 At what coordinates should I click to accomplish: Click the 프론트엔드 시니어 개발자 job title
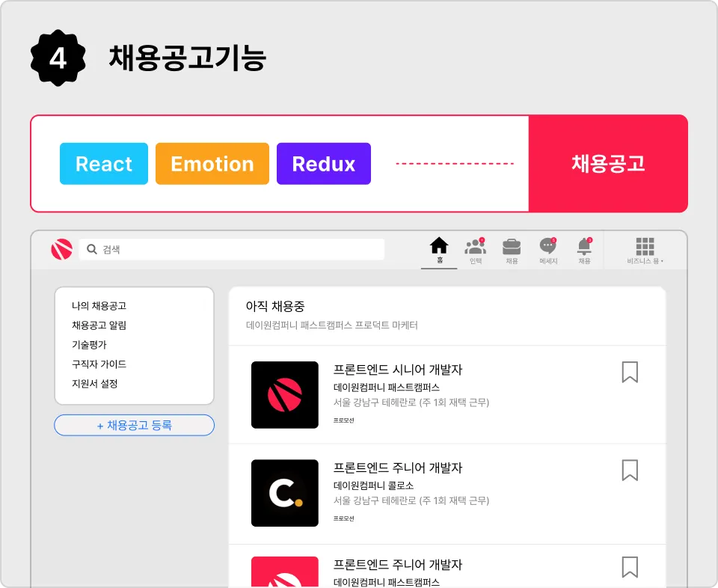point(397,369)
